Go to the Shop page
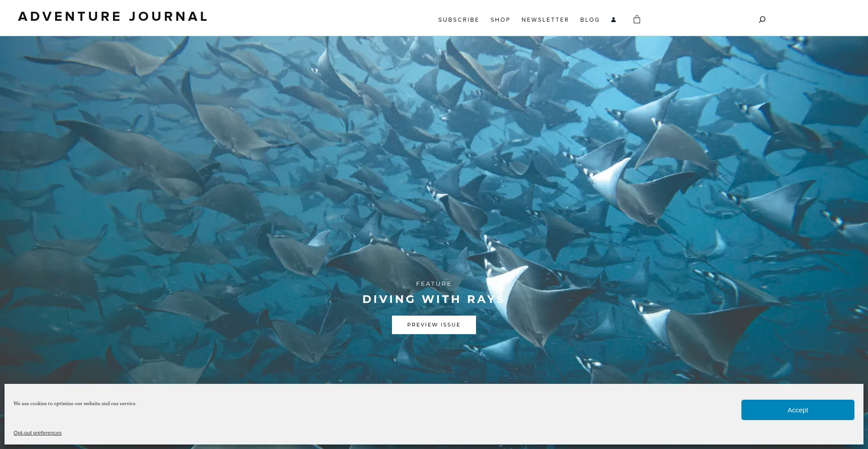This screenshot has height=449, width=868. [500, 20]
